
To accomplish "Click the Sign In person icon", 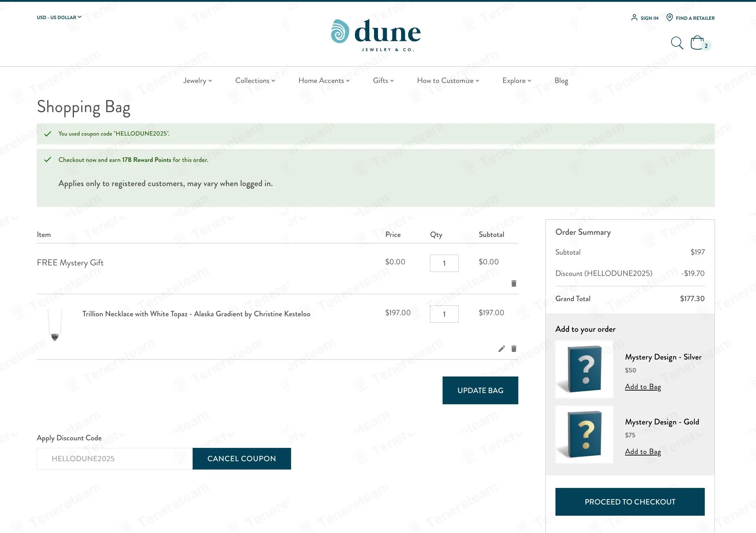I will (634, 17).
